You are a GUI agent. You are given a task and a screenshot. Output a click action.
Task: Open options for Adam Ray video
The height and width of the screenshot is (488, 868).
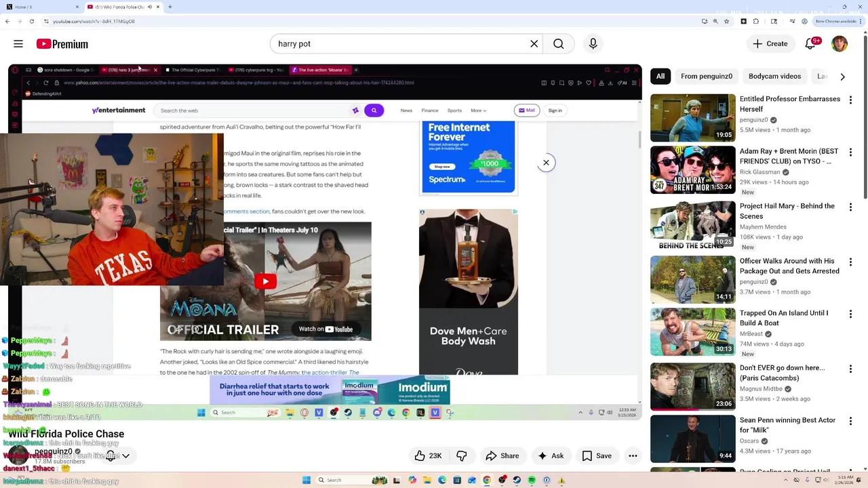point(850,152)
